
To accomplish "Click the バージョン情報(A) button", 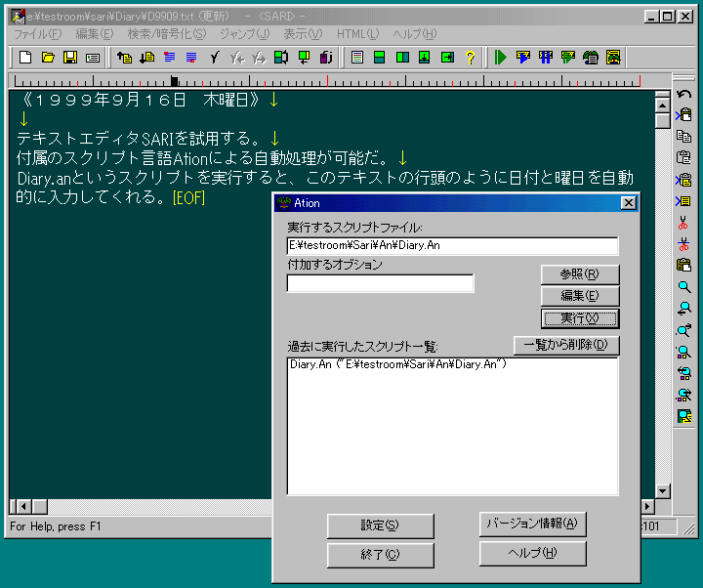I will tap(533, 524).
